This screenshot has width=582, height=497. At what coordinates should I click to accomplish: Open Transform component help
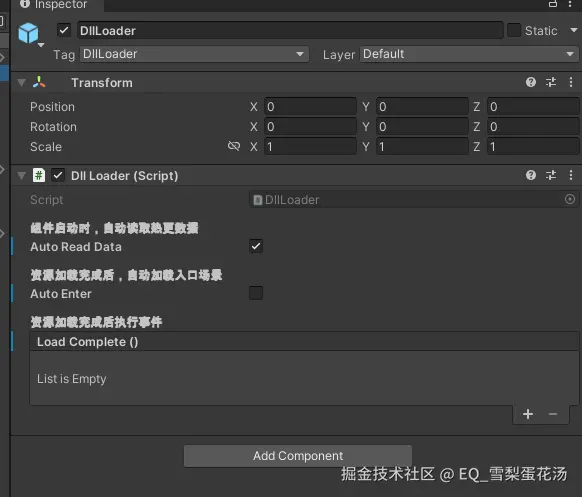531,82
